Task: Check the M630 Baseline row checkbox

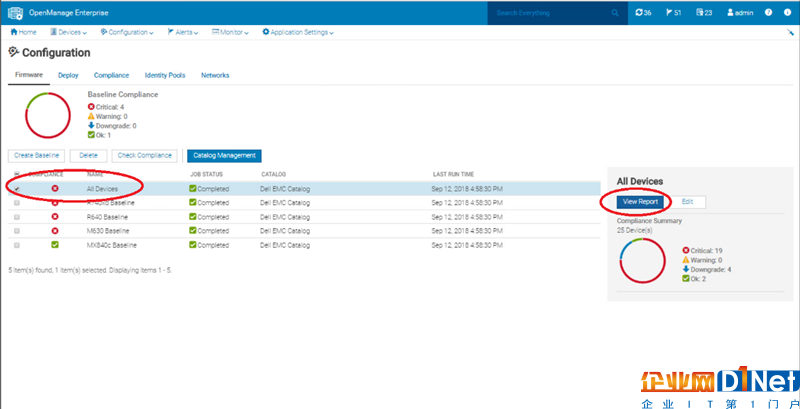Action: (x=17, y=231)
